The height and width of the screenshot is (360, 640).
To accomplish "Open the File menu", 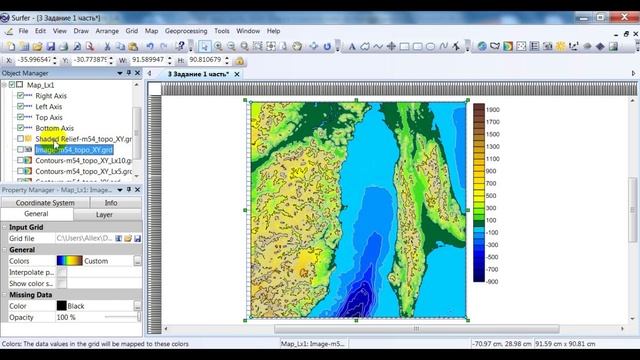I will pyautogui.click(x=23, y=31).
